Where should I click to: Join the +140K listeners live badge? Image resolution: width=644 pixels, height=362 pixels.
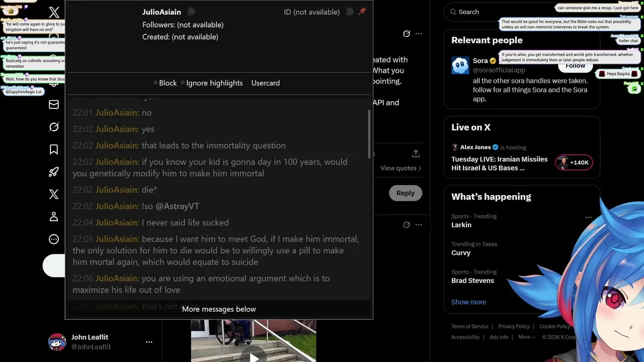click(574, 162)
